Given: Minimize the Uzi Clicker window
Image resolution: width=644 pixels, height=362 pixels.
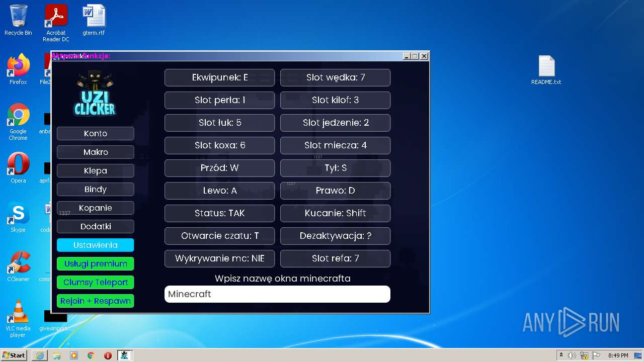Looking at the screenshot, I should [x=407, y=56].
